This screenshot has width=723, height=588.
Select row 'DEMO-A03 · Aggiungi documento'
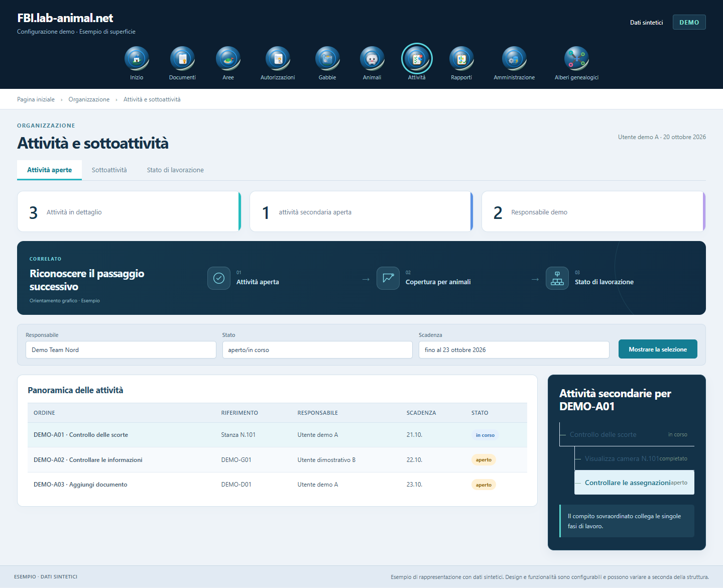click(x=277, y=485)
